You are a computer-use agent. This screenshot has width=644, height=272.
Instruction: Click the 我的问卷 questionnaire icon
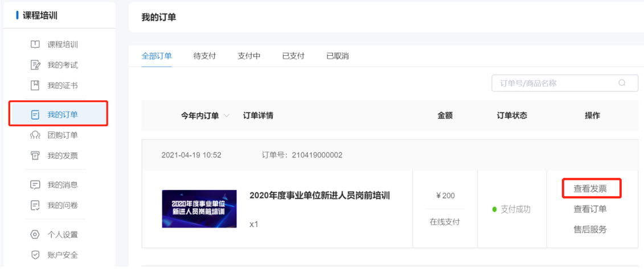(x=35, y=205)
